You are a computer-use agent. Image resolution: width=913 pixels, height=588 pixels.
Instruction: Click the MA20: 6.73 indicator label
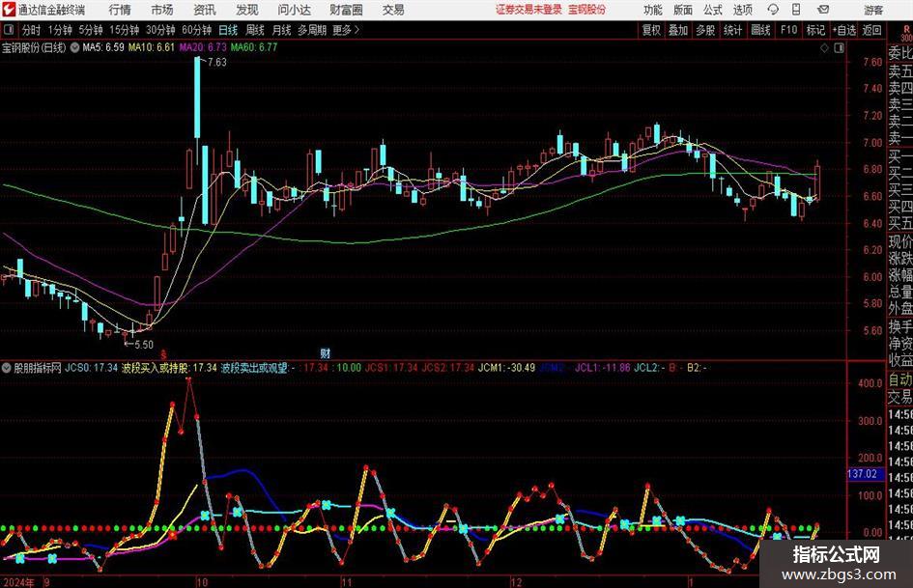[203, 47]
